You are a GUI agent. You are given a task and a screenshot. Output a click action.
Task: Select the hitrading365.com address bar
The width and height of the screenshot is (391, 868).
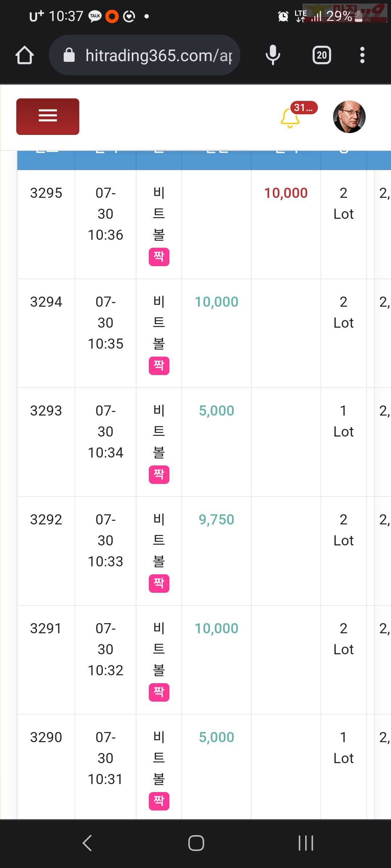click(x=145, y=55)
